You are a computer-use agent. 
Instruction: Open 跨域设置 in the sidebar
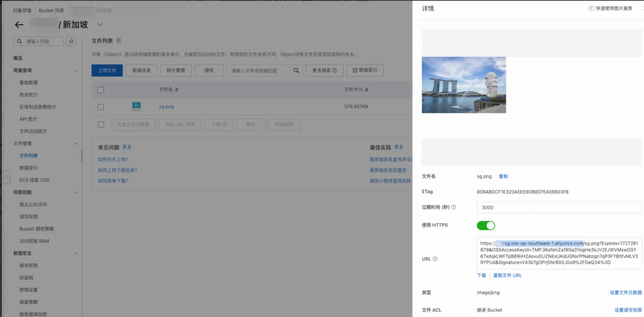(29, 289)
